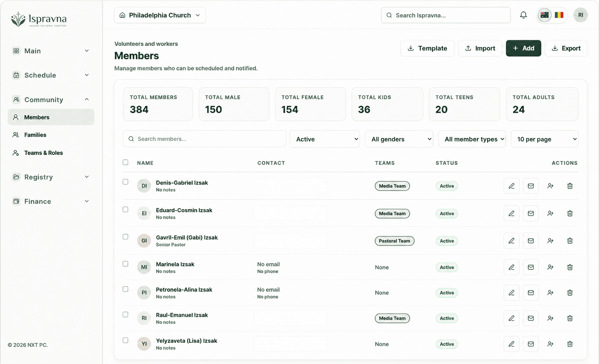
Task: Open the Members sidebar item
Action: click(x=51, y=117)
